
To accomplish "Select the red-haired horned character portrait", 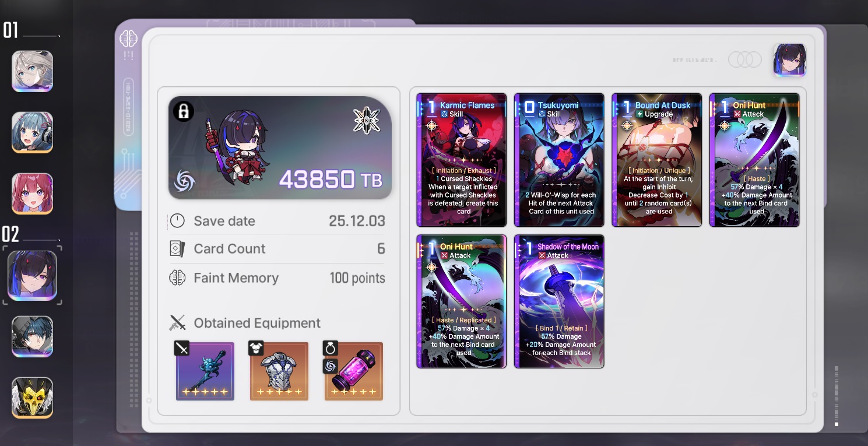I will point(33,194).
